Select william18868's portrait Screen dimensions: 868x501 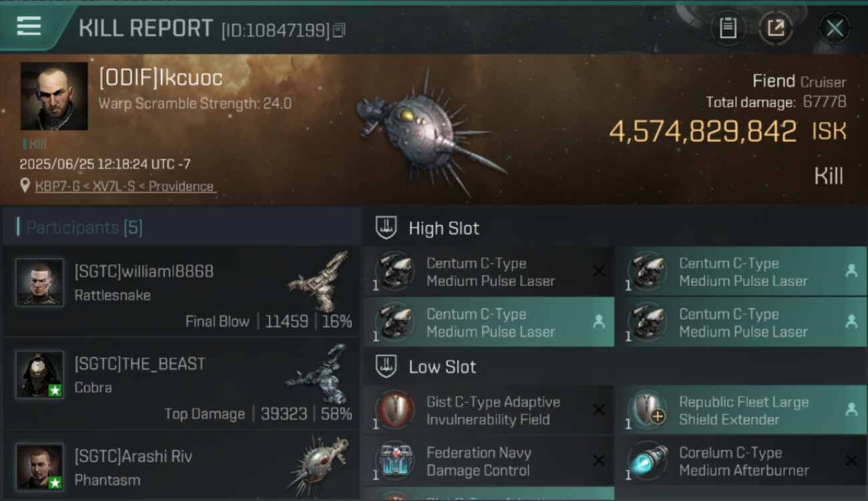tap(40, 283)
